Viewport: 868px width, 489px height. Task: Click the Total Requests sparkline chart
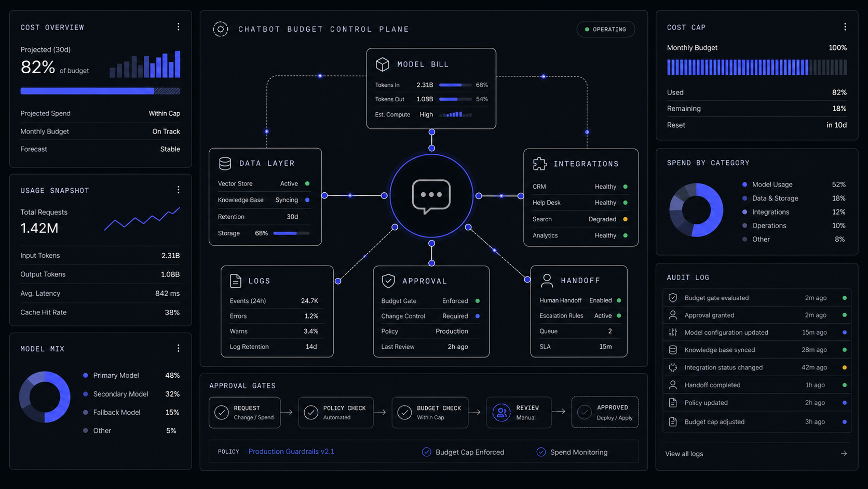point(142,219)
